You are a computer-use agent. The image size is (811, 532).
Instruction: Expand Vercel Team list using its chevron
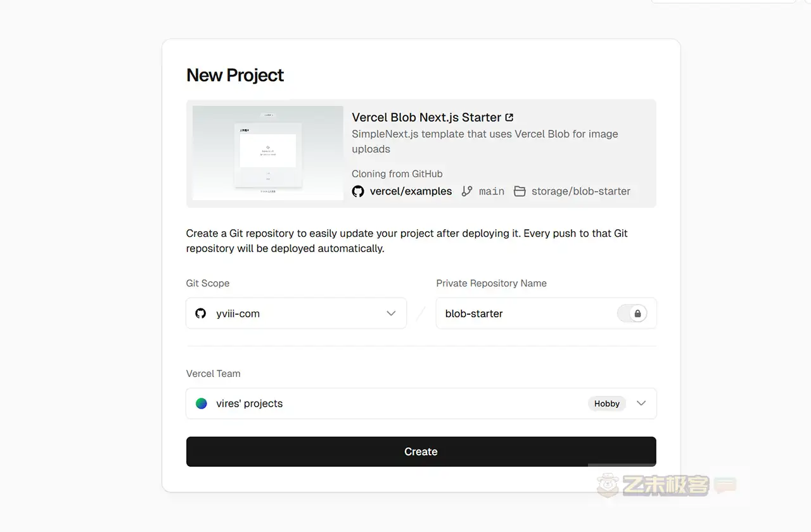(641, 403)
